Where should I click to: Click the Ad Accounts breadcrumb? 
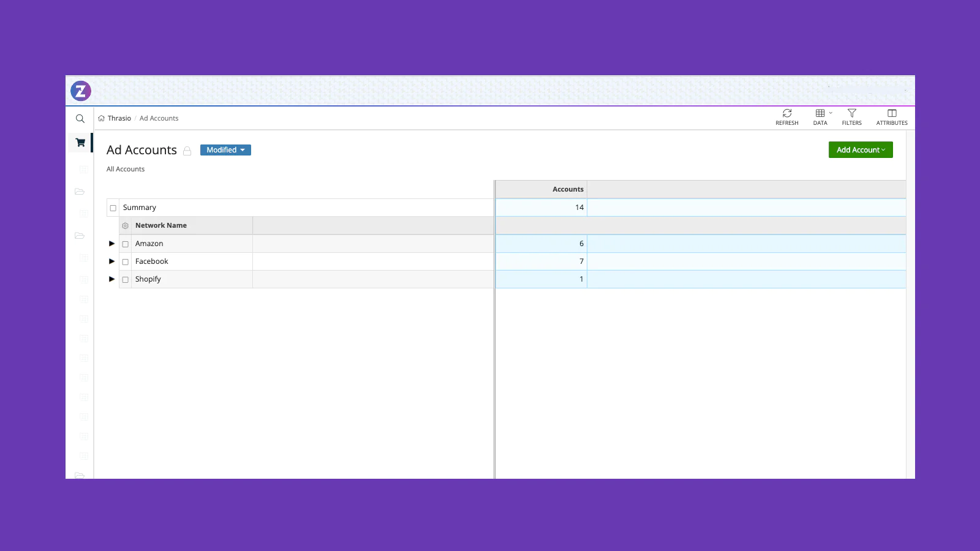(x=159, y=119)
